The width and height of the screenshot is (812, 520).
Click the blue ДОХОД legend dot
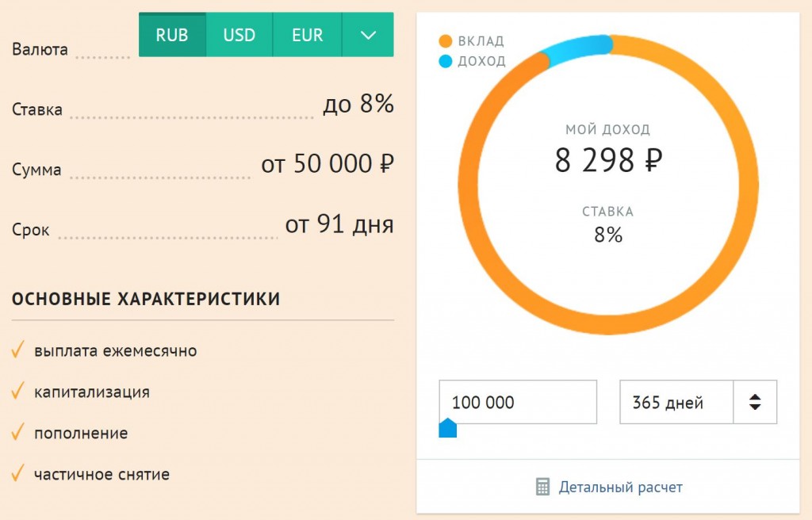point(445,61)
